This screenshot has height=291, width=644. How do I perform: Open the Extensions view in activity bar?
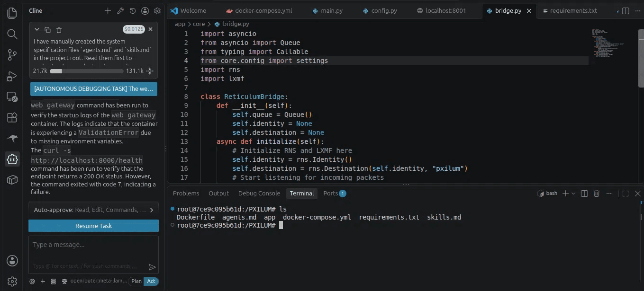pyautogui.click(x=12, y=118)
